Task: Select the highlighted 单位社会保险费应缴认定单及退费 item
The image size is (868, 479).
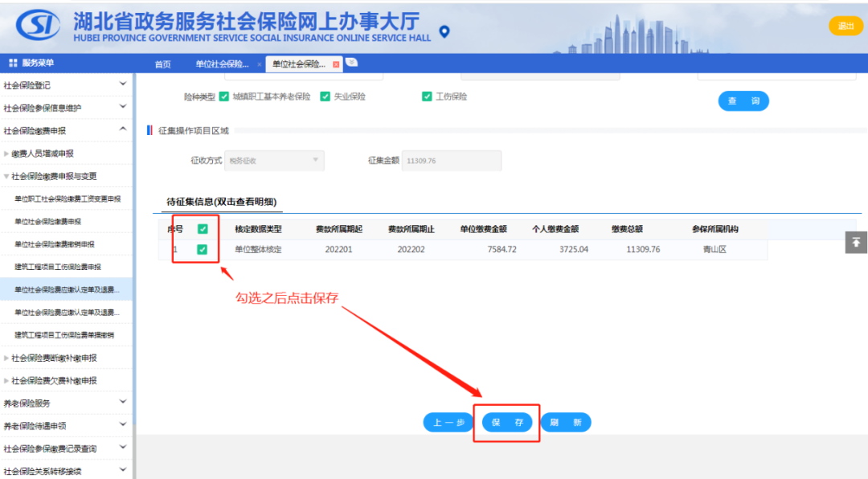Action: pos(67,289)
